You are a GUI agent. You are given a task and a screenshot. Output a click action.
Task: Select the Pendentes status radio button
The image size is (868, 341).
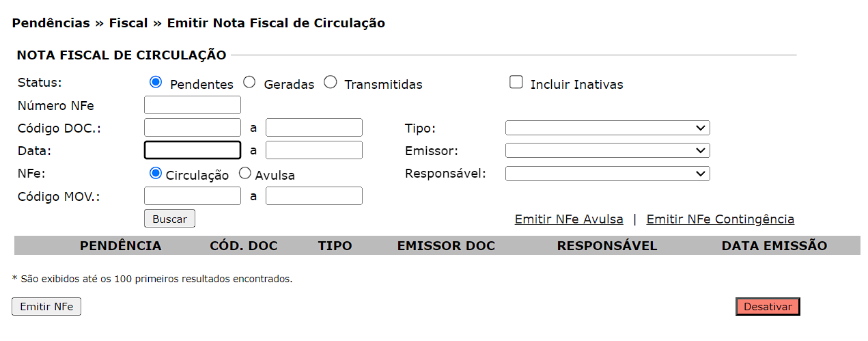[x=156, y=83]
